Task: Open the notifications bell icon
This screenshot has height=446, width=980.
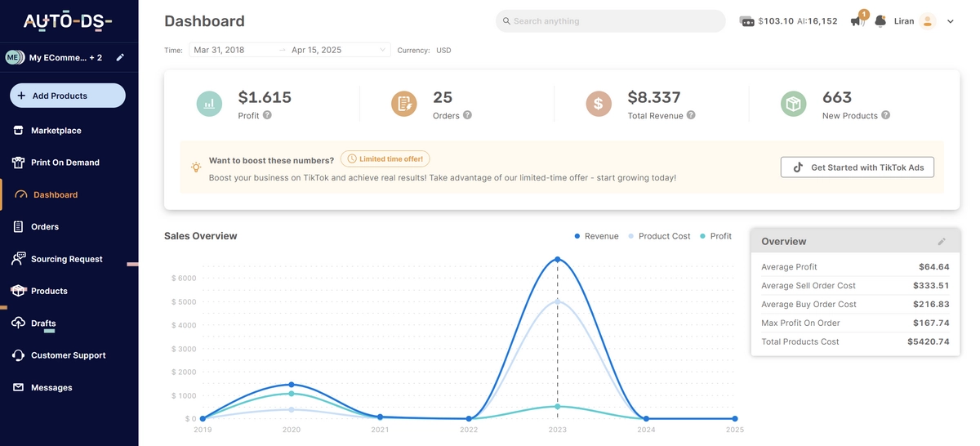Action: [880, 21]
